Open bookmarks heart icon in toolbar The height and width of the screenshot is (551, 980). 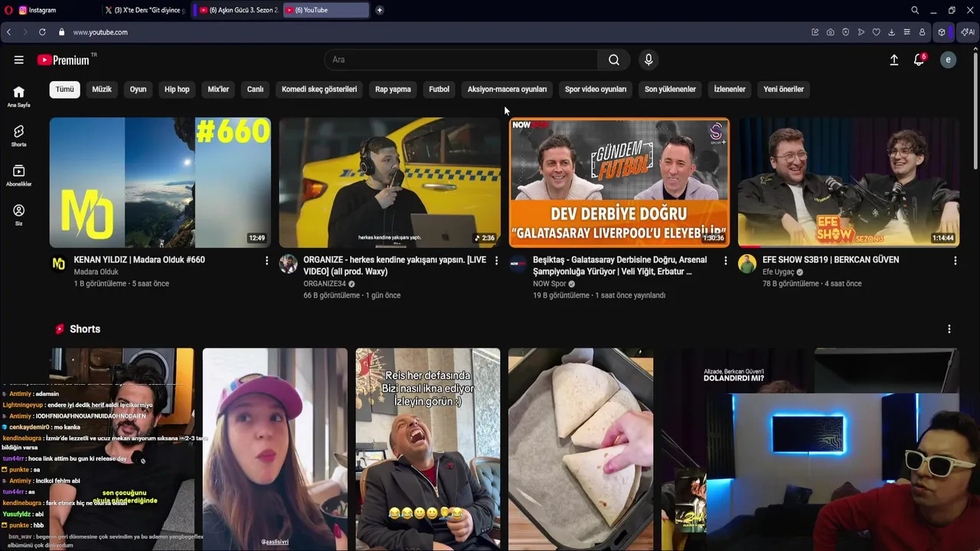876,32
